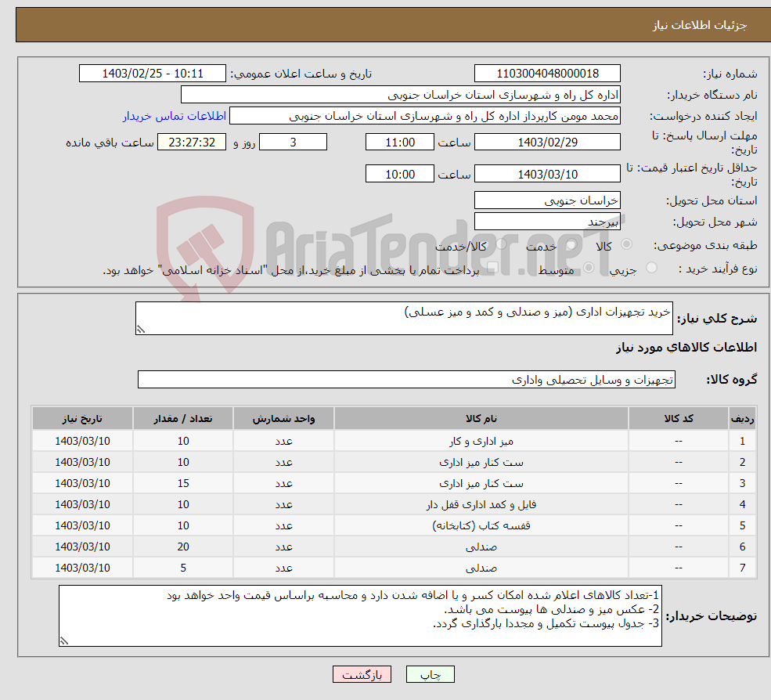771x700 pixels.
Task: Click item قفسه کتاب (کتابخانه)
Action: 481,526
